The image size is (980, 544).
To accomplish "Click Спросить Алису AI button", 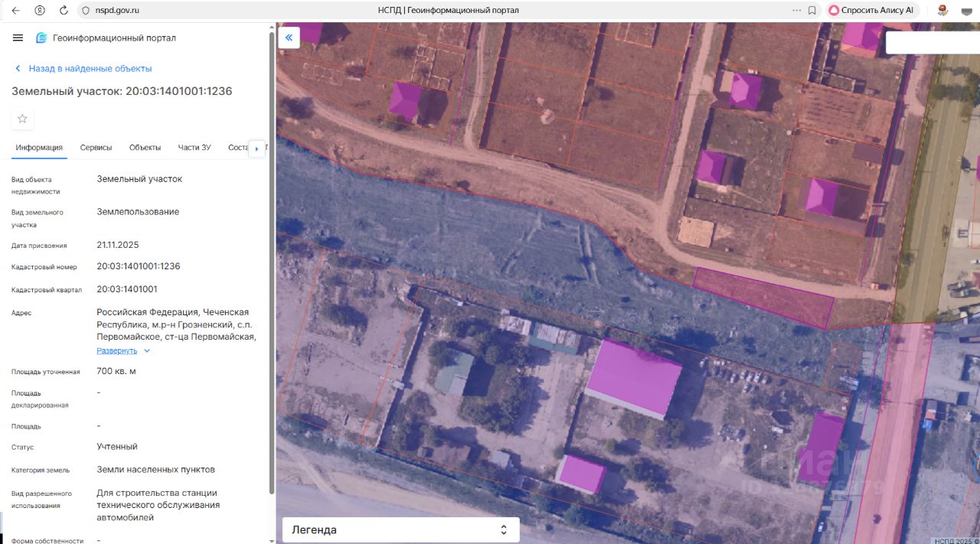I will coord(871,11).
